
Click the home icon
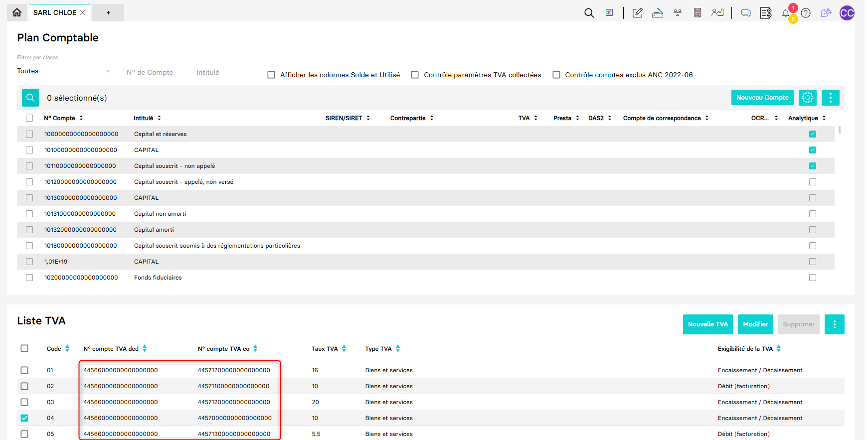[17, 12]
